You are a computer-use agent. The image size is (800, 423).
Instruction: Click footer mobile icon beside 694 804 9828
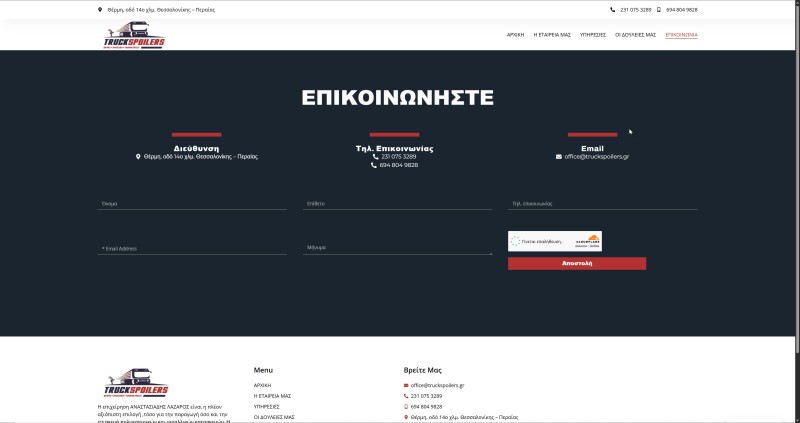point(406,407)
